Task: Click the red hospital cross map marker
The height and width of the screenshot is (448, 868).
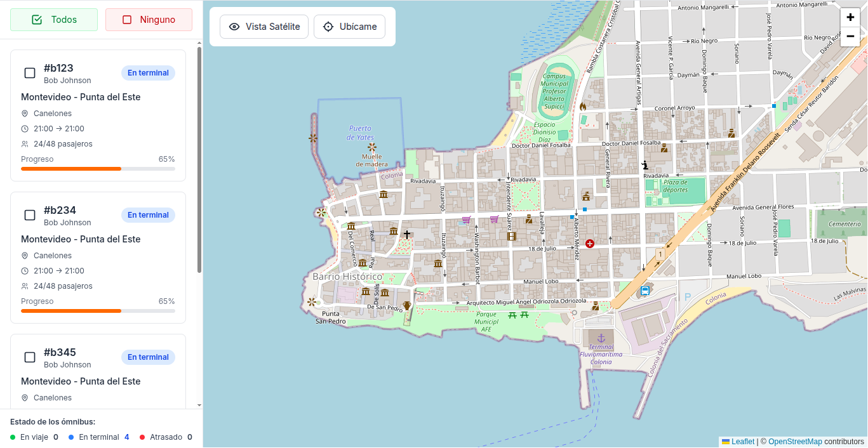Action: (590, 244)
